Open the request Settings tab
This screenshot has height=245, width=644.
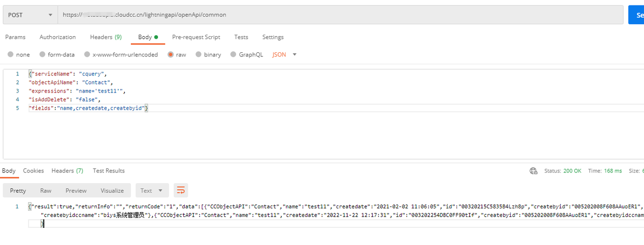(x=273, y=37)
